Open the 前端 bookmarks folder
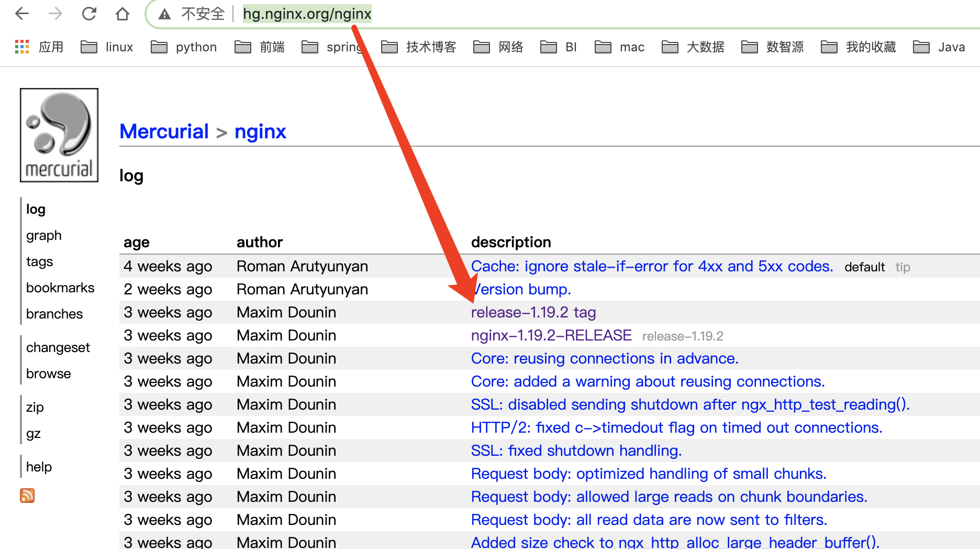Image resolution: width=980 pixels, height=549 pixels. (x=260, y=47)
